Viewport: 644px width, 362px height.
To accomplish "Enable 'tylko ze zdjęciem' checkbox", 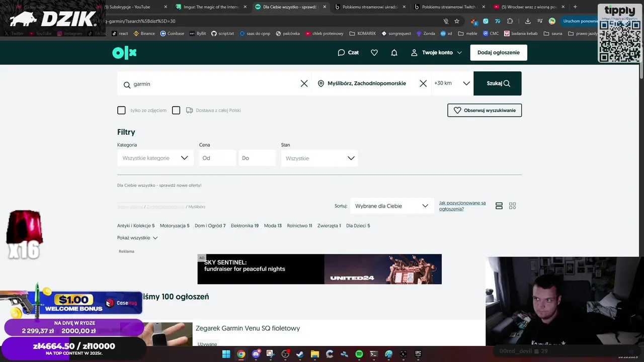I will coord(121,110).
